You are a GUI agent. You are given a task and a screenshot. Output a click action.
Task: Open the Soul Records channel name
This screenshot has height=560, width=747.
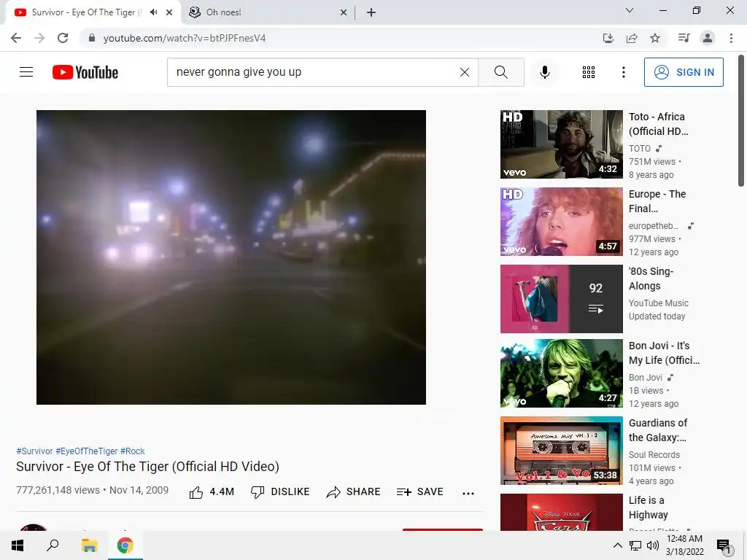(654, 455)
